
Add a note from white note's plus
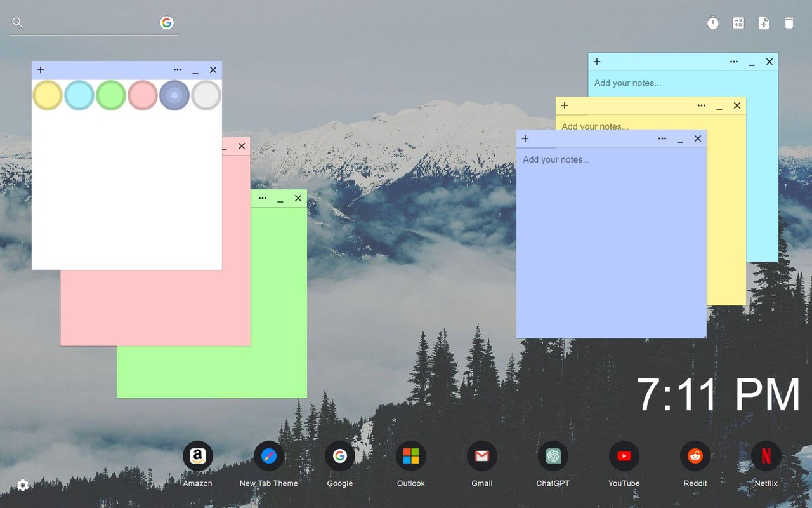(x=41, y=70)
